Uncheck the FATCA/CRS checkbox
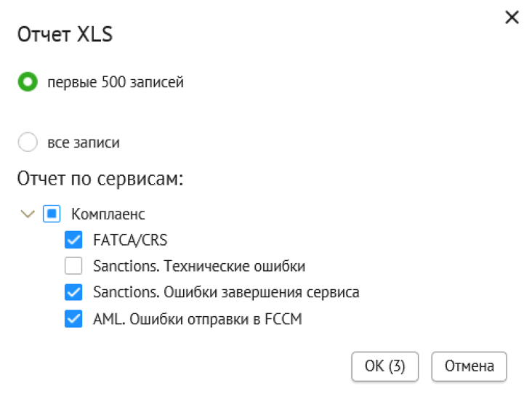The width and height of the screenshot is (532, 407). (73, 240)
